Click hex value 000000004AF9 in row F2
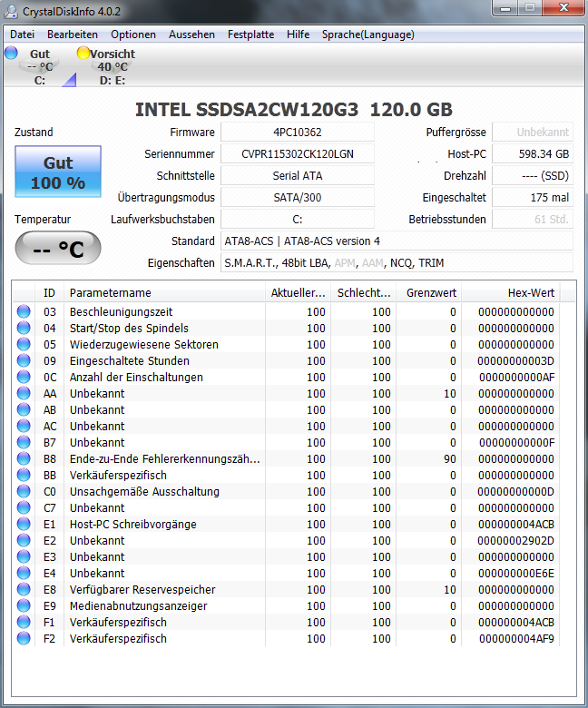 pos(516,638)
